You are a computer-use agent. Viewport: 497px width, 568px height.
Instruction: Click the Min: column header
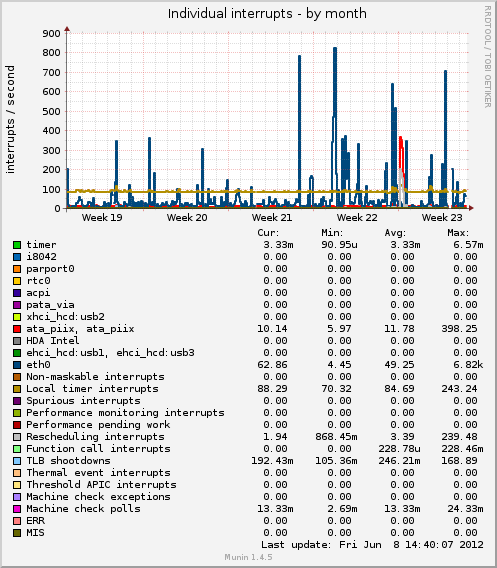point(332,233)
